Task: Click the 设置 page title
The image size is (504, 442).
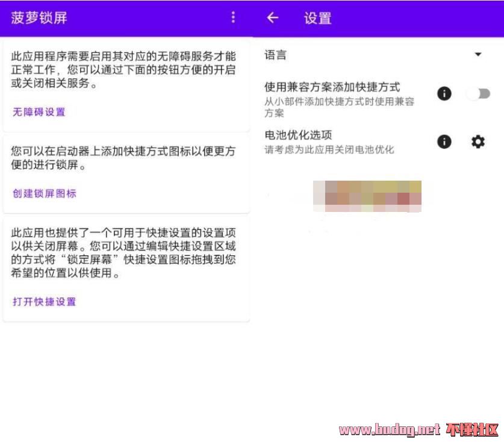Action: pyautogui.click(x=317, y=18)
